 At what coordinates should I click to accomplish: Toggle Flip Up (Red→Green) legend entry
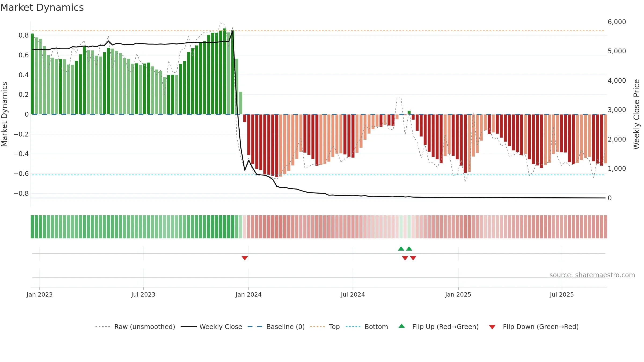point(438,327)
